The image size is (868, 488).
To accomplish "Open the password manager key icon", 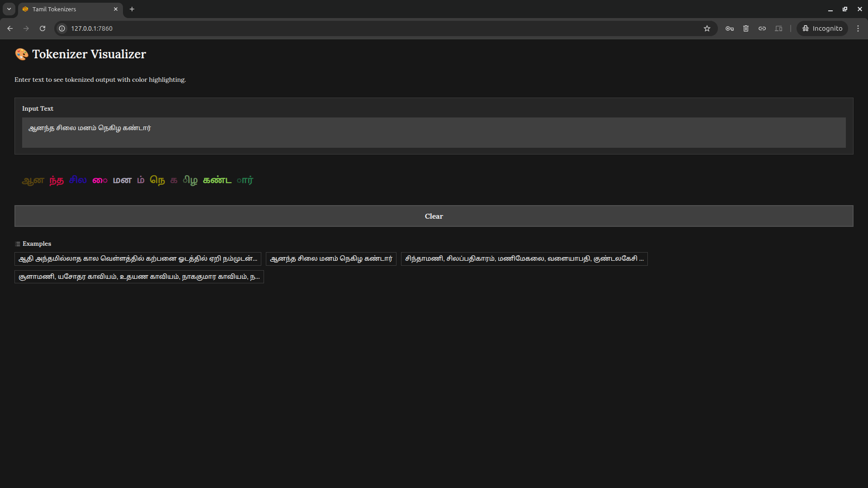I will tap(730, 28).
